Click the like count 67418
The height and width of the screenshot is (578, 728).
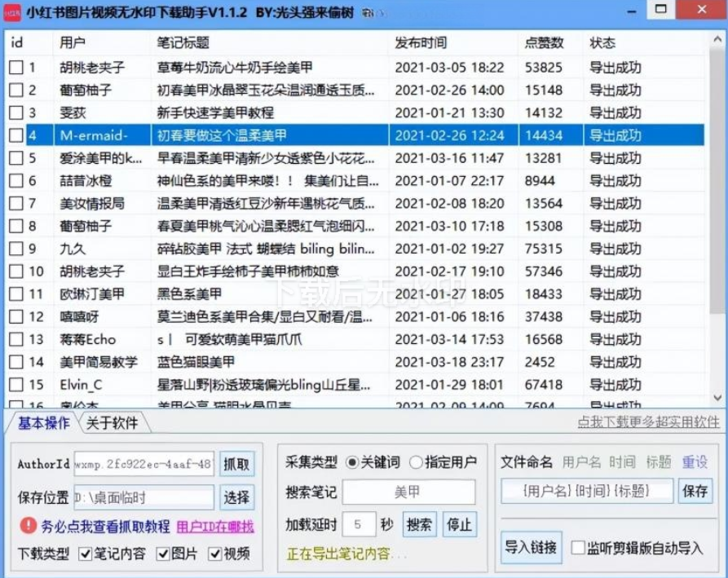coord(543,385)
